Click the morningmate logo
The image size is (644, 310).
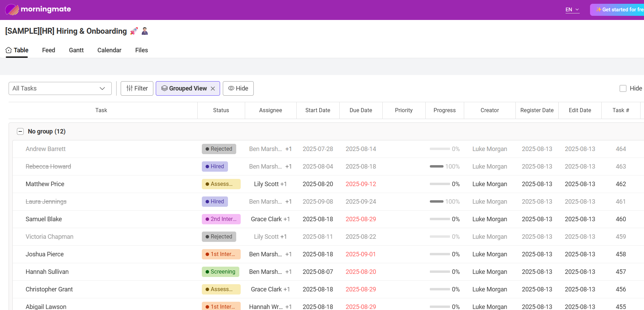tap(38, 9)
